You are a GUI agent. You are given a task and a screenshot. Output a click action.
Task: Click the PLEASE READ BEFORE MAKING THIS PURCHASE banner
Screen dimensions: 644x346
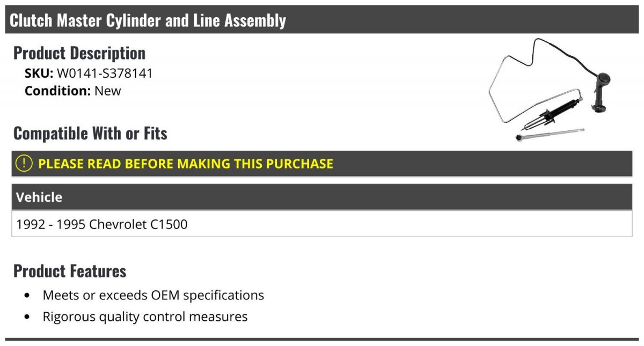coord(322,164)
